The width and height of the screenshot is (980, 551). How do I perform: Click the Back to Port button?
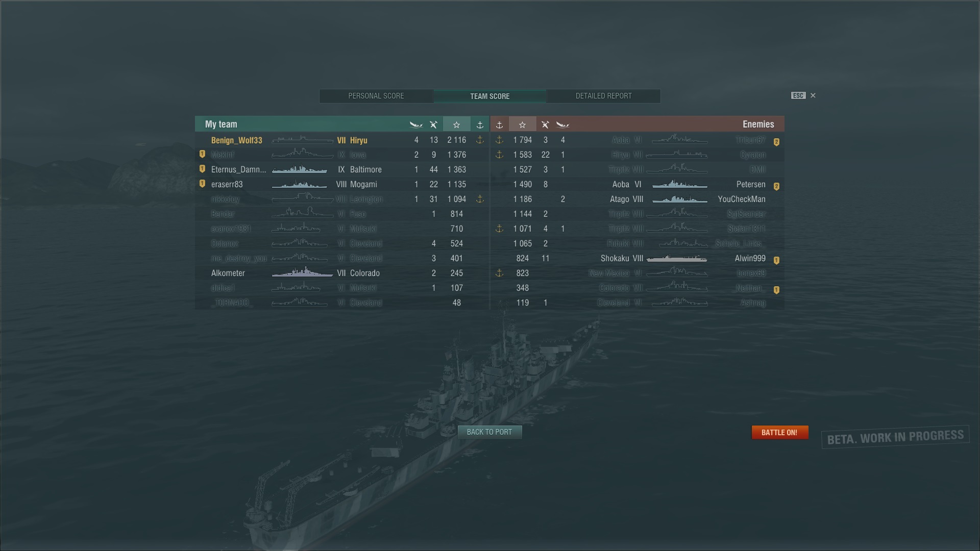click(489, 432)
